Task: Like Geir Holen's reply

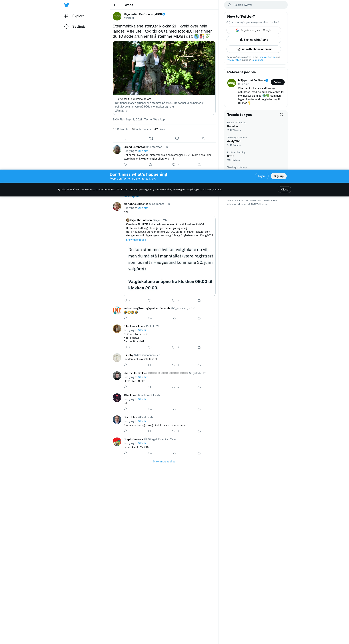Action: [x=174, y=431]
